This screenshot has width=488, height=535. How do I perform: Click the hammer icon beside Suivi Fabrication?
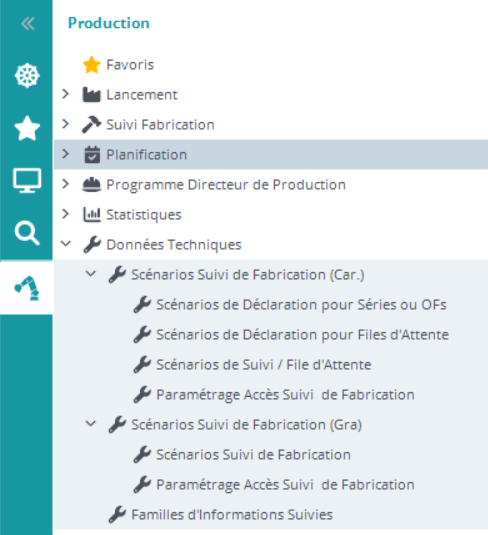click(91, 125)
